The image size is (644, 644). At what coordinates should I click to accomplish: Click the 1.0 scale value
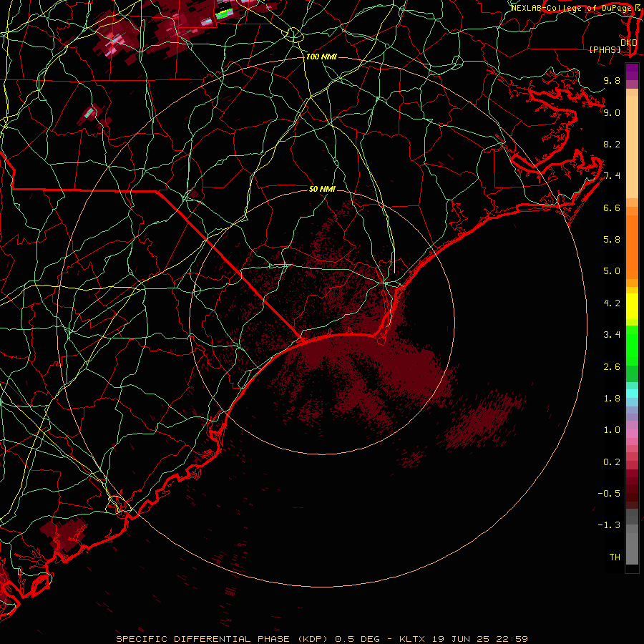click(x=612, y=430)
